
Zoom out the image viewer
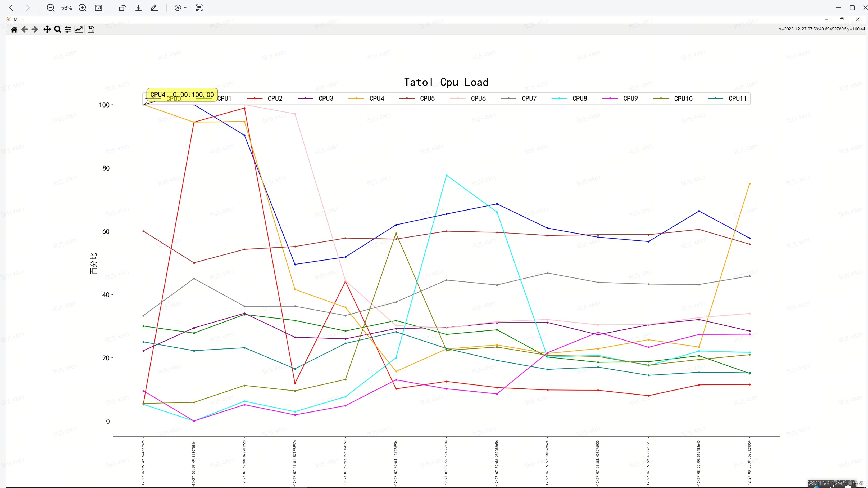51,8
